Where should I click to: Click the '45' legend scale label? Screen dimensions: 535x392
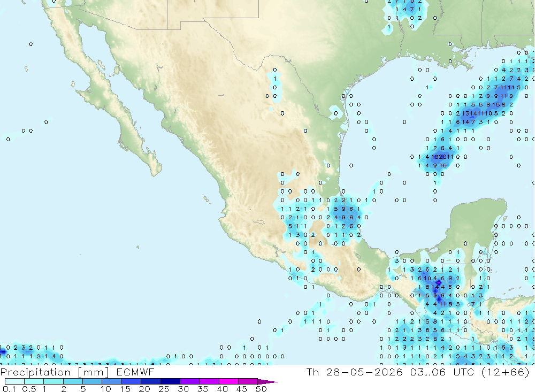(x=242, y=389)
